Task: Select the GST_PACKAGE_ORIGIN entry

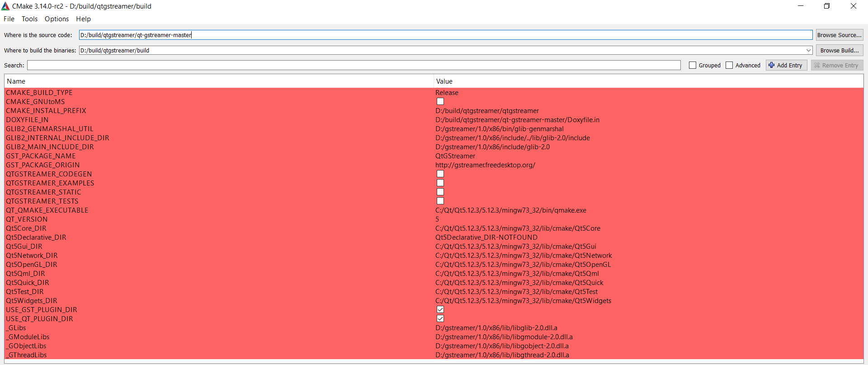Action: click(43, 165)
